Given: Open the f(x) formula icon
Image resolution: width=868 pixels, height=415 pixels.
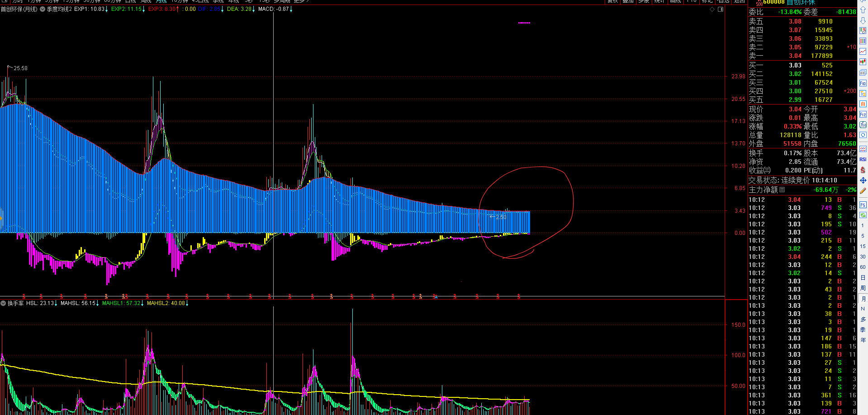Looking at the screenshot, I should [863, 124].
